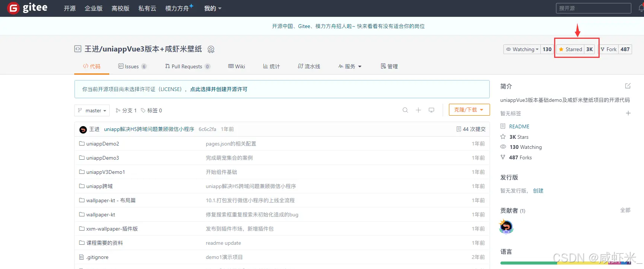Open the Pull Requests tab
The width and height of the screenshot is (644, 269).
coord(188,66)
